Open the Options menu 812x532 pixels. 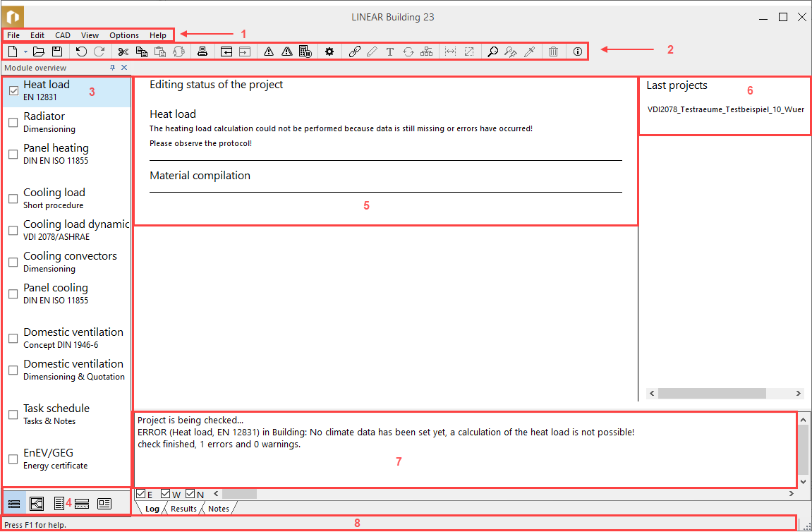(124, 35)
